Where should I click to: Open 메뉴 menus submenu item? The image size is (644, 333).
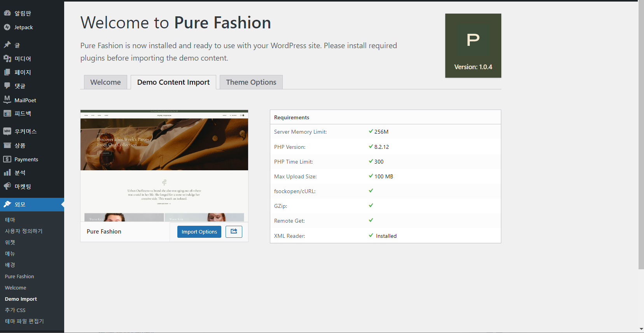pyautogui.click(x=10, y=254)
